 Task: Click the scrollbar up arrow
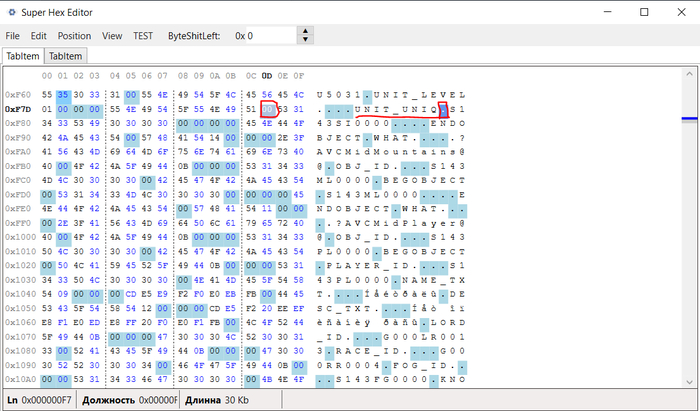click(x=689, y=72)
